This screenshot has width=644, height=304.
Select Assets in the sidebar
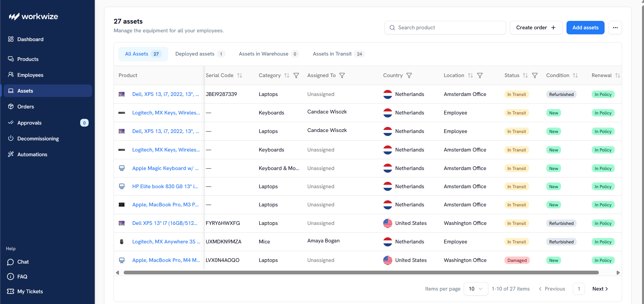48,91
